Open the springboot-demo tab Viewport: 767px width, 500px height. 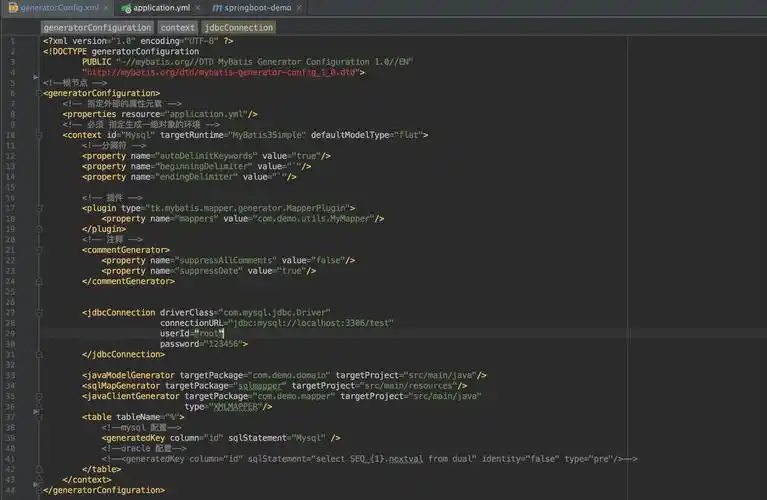[x=260, y=7]
